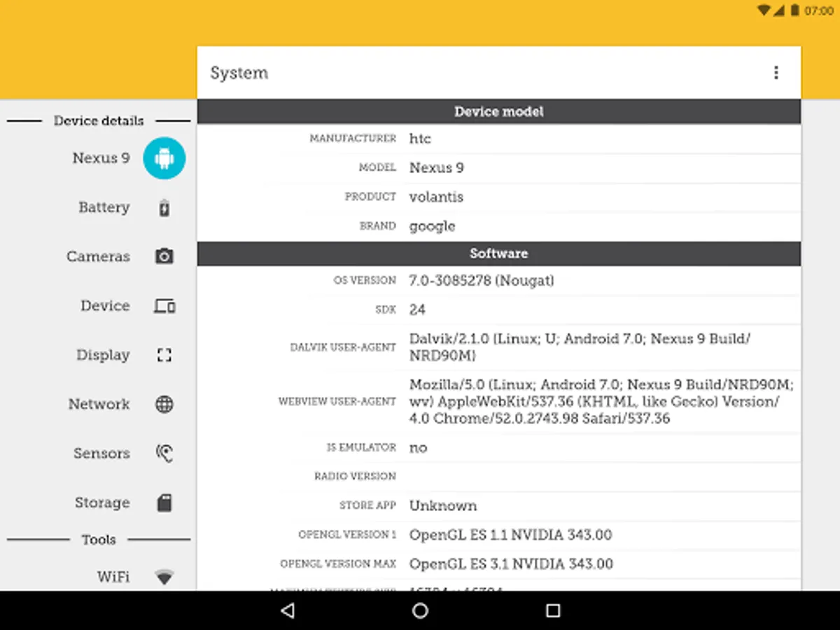
Task: Select the Storage sidebar label
Action: 102,503
